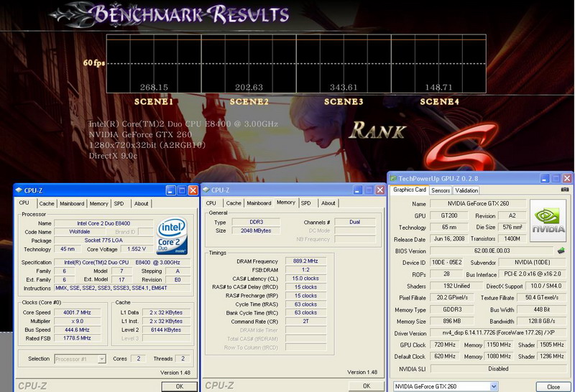Click OK in the Memory CPU-Z window
The image size is (575, 392).
pos(367,386)
